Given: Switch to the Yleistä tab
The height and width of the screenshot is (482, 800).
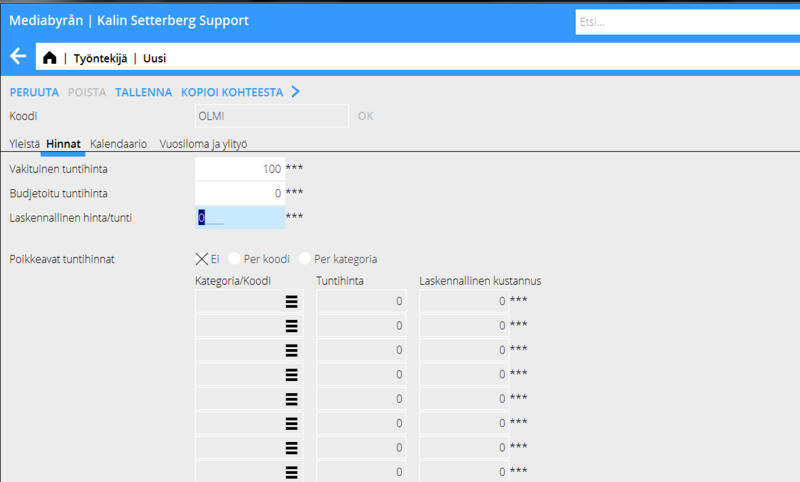Looking at the screenshot, I should pos(24,144).
